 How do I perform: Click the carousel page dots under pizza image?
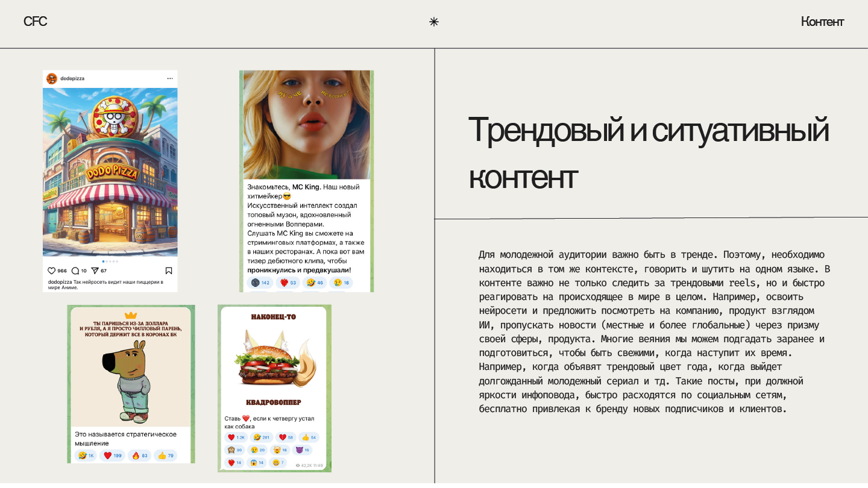(110, 261)
